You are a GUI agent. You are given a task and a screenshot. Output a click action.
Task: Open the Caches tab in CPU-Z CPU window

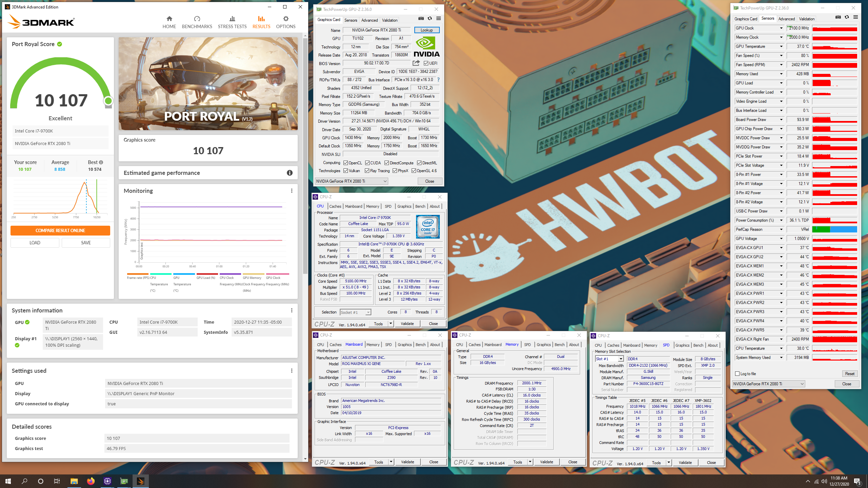coord(335,206)
